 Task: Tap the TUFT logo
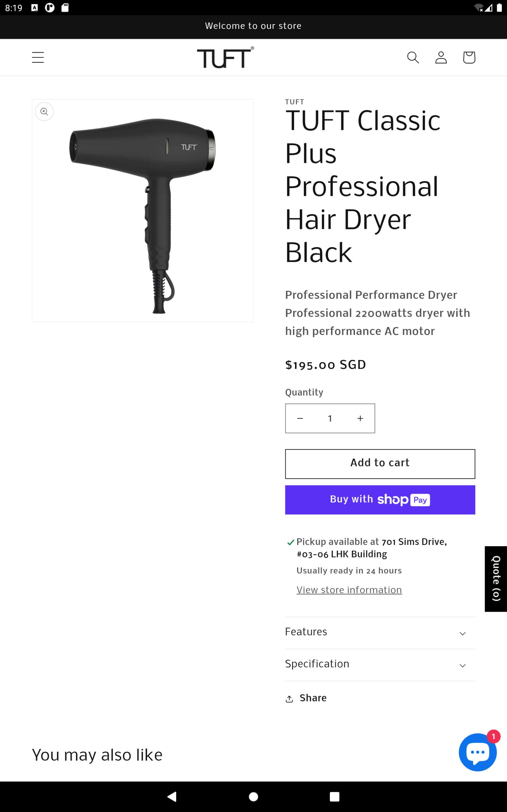point(225,57)
